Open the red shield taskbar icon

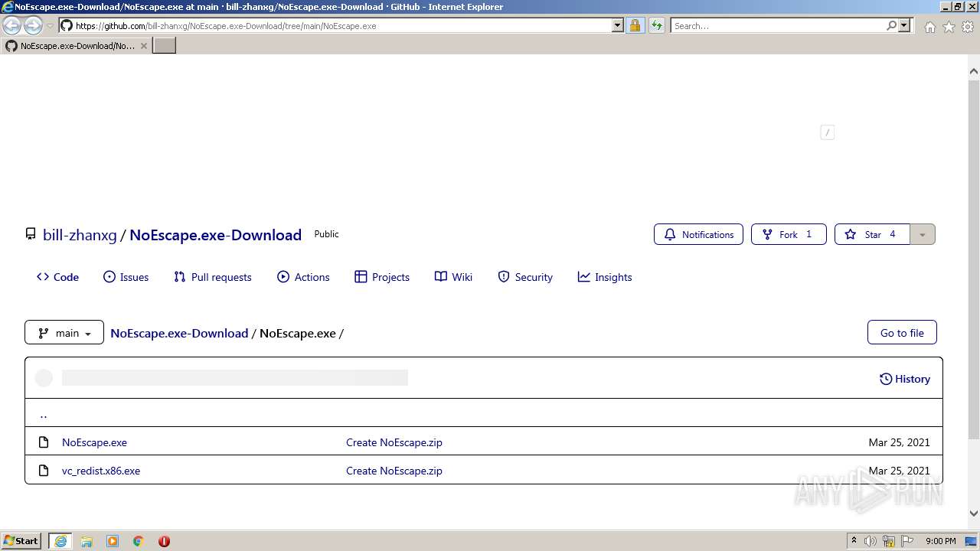click(164, 541)
